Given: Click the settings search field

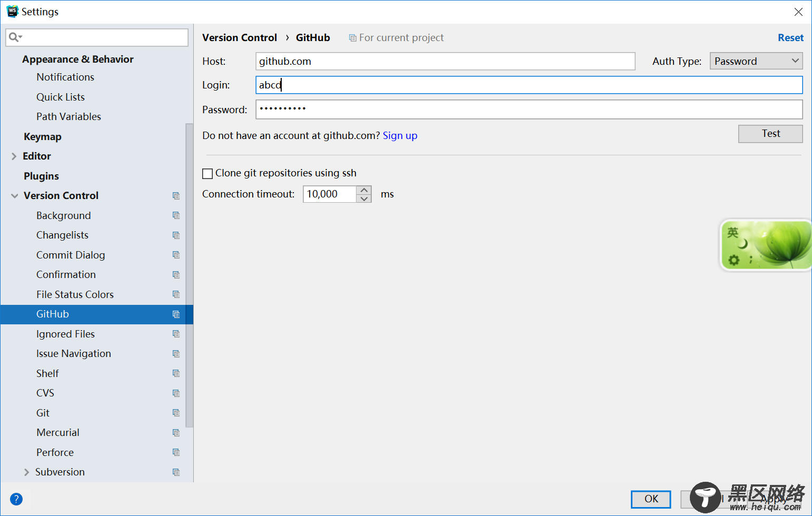Looking at the screenshot, I should click(97, 37).
